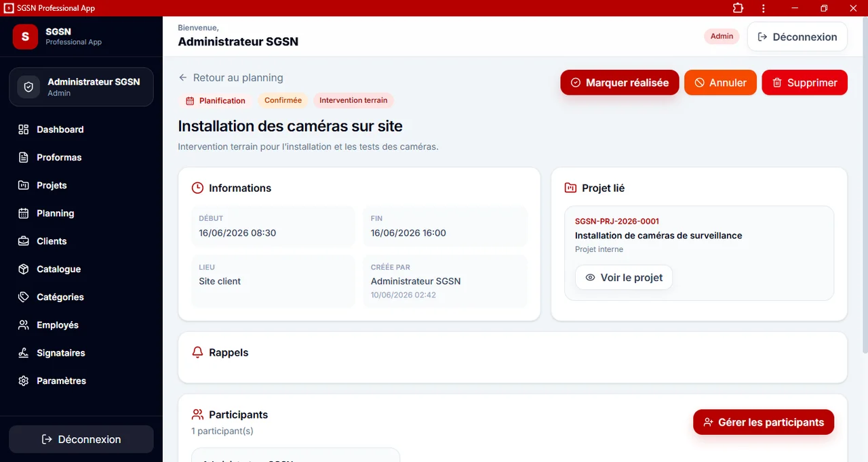
Task: Open the Planning section
Action: pos(81,213)
